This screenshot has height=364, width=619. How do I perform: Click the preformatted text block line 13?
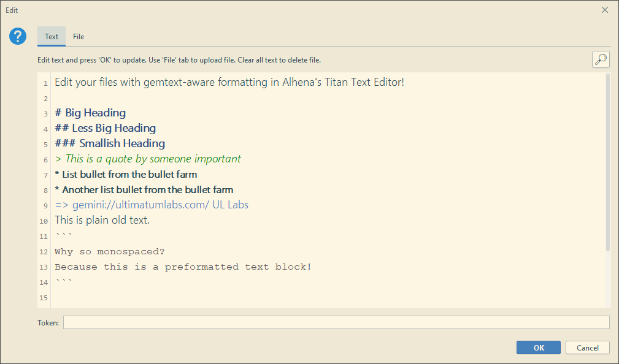pos(183,267)
